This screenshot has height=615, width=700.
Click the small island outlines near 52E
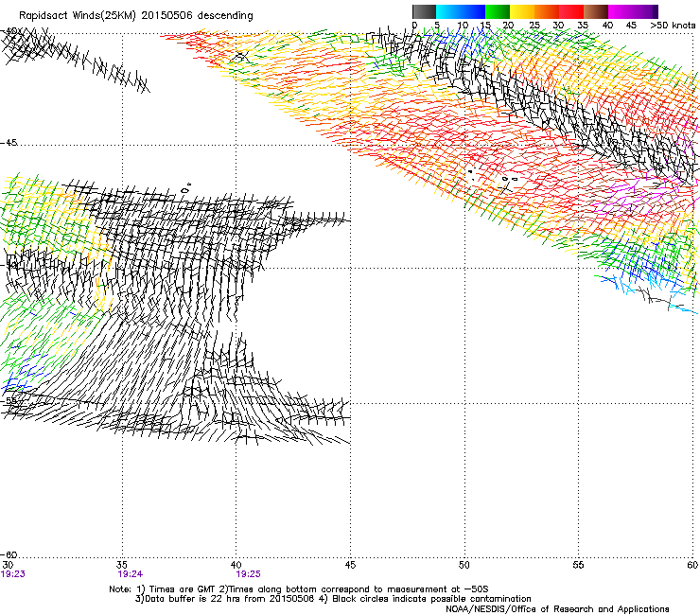tap(510, 179)
